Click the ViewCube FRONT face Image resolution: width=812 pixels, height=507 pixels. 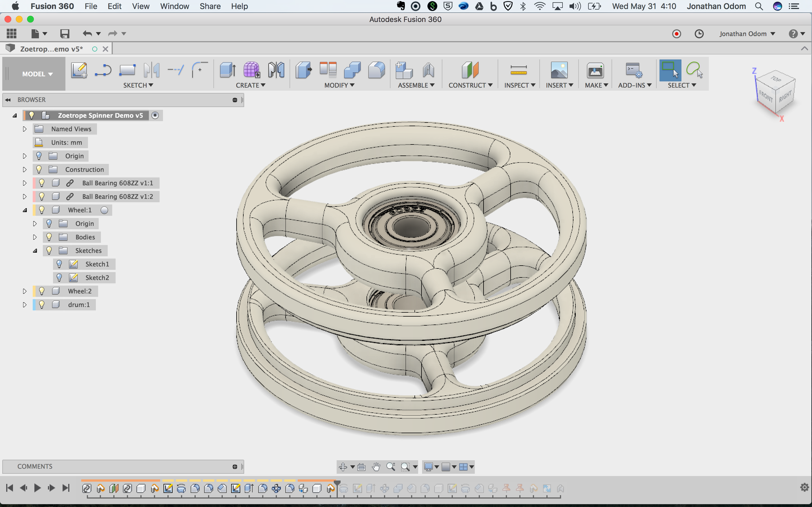click(x=766, y=97)
